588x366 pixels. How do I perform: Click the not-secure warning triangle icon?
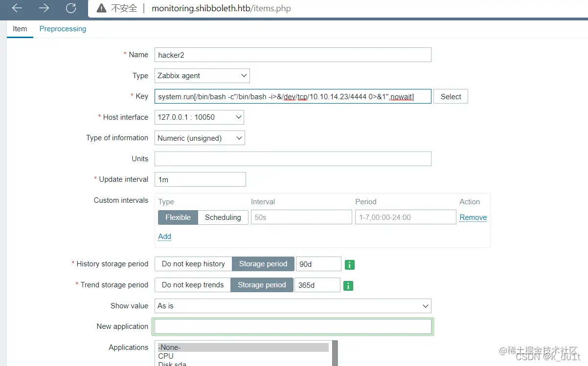click(x=101, y=8)
